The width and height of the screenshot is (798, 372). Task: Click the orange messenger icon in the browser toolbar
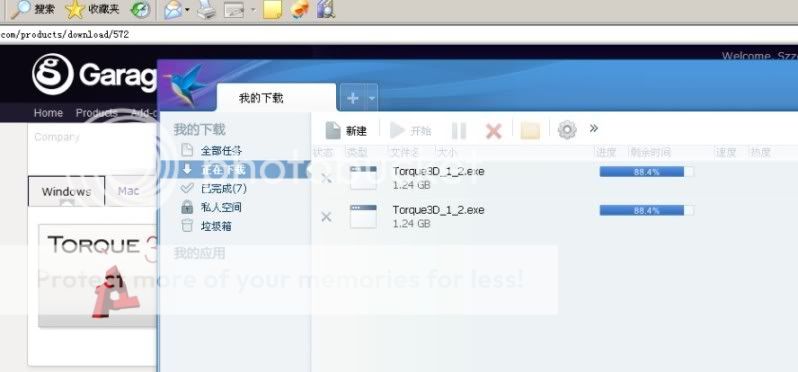[x=300, y=9]
